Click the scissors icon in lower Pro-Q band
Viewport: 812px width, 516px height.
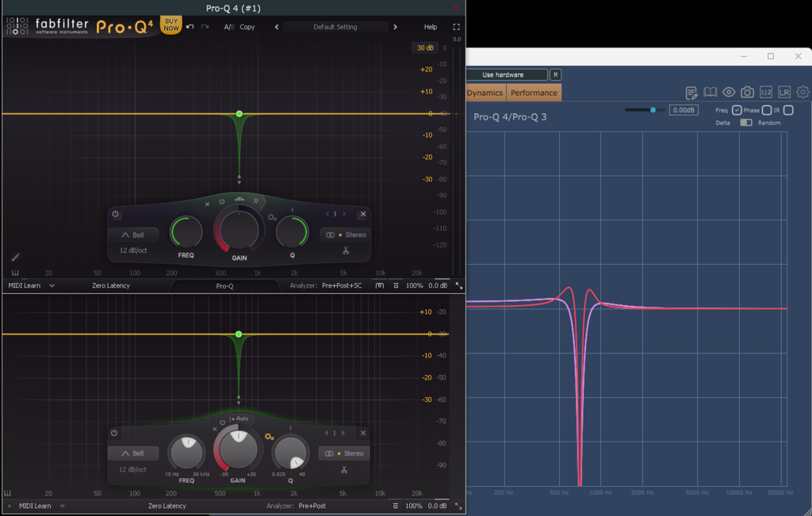tap(344, 469)
